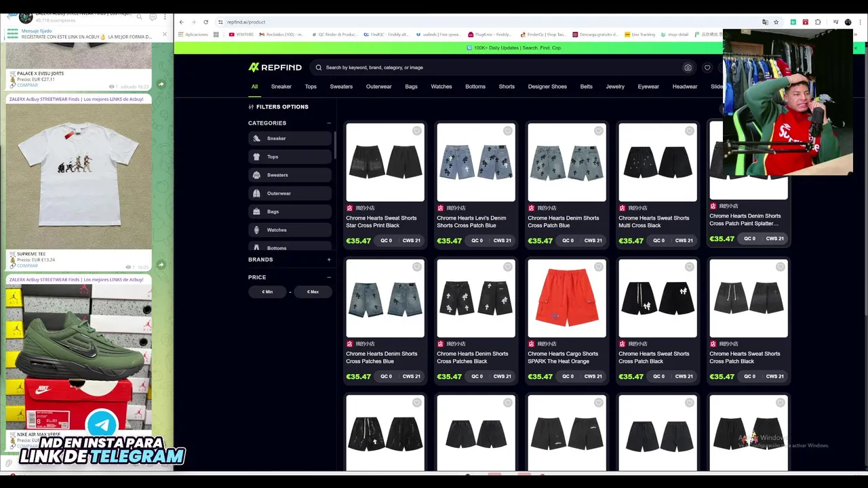
Task: Click QC 0 on Cargo Shorts SPARK card
Action: coord(568,376)
